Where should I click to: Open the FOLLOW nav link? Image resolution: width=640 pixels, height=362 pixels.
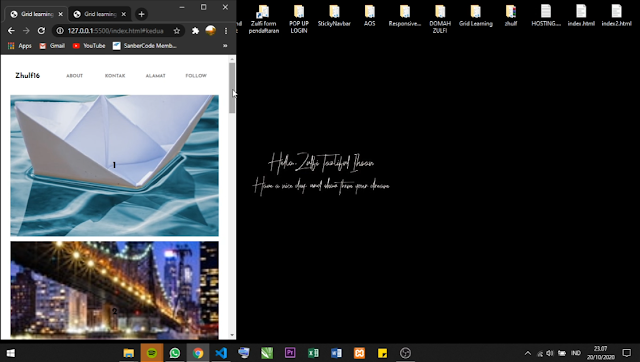[196, 76]
